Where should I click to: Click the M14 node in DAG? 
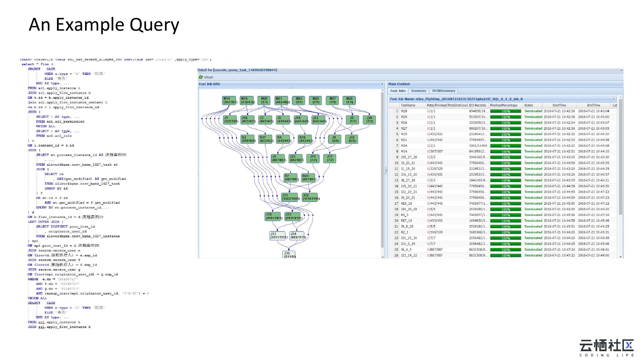(x=229, y=100)
